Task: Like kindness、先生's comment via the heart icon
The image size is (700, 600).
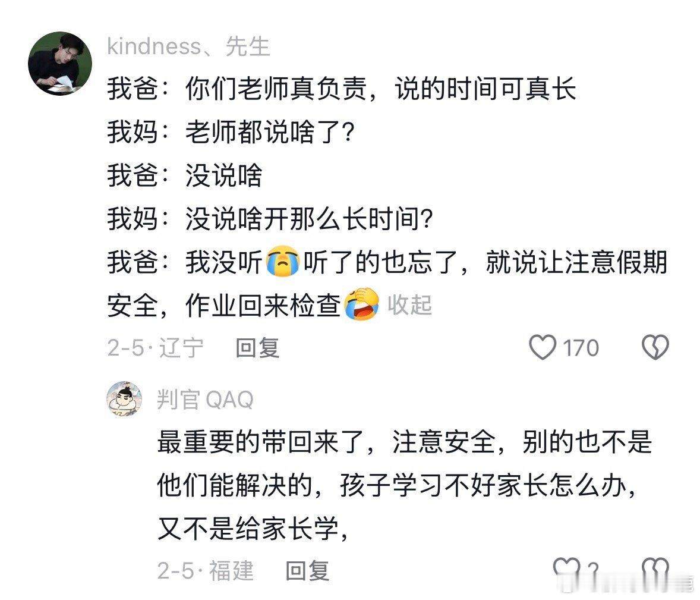Action: 543,348
